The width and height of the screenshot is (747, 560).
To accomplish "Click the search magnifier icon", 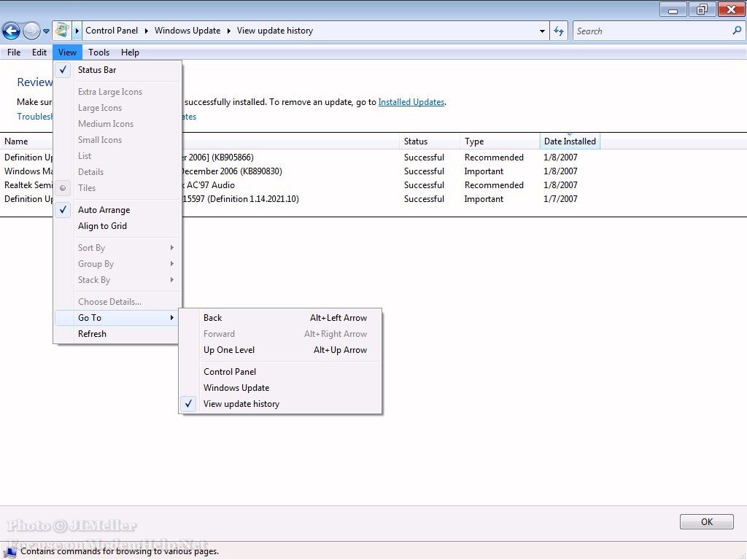I will point(736,31).
